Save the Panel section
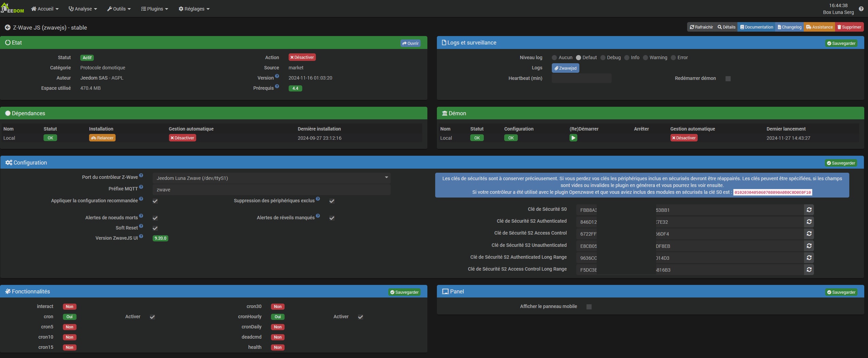 [x=841, y=292]
